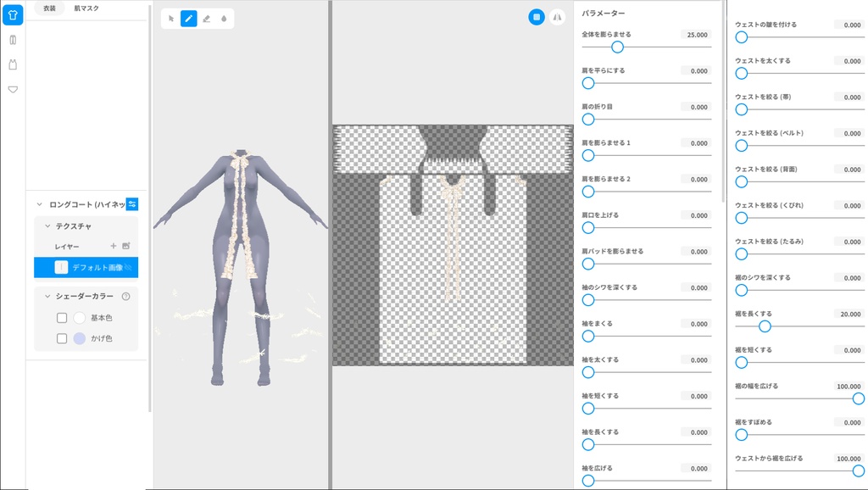Viewport: 868px width, 490px height.
Task: Open the シェーダーカラー help icon
Action: pos(125,296)
